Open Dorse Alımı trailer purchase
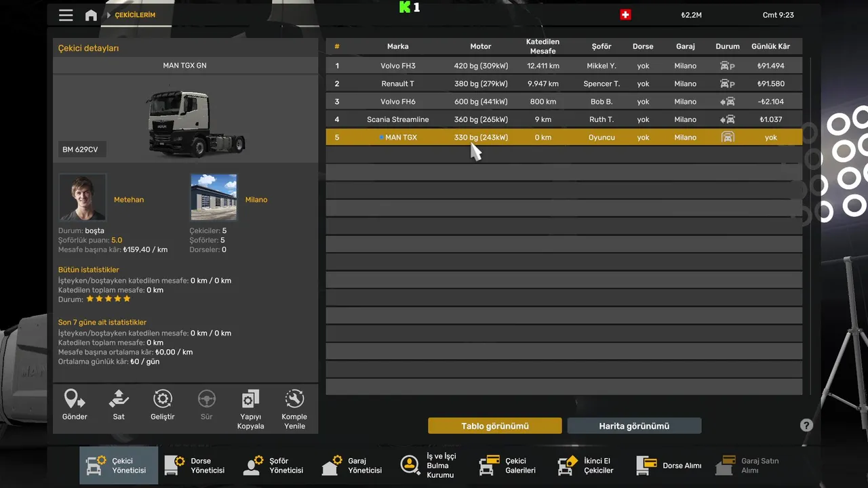The height and width of the screenshot is (488, 868). 669,465
